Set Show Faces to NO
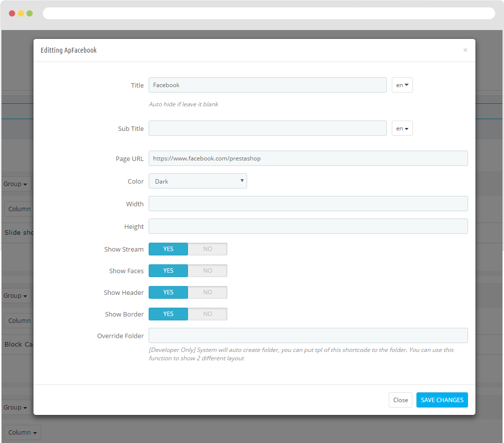Screen dimensions: 504x443 208,271
